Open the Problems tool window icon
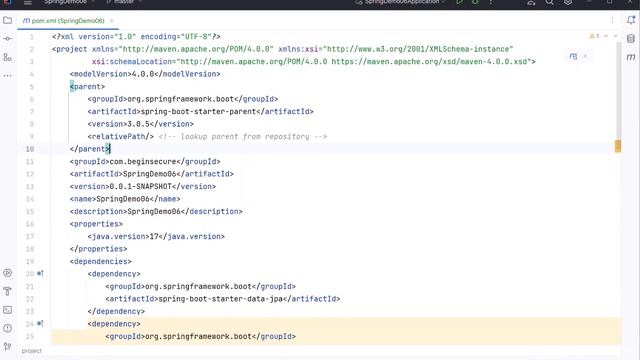The image size is (640, 360). [x=7, y=328]
